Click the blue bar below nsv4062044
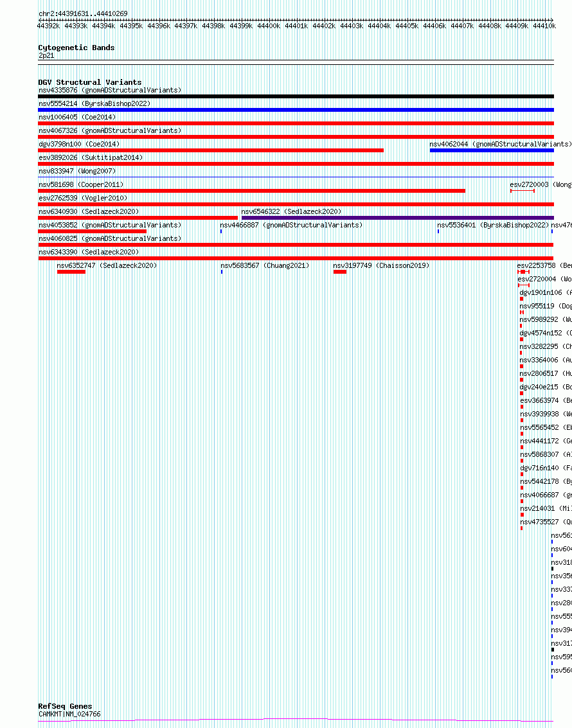Screen dimensions: 572x728 tap(492, 150)
